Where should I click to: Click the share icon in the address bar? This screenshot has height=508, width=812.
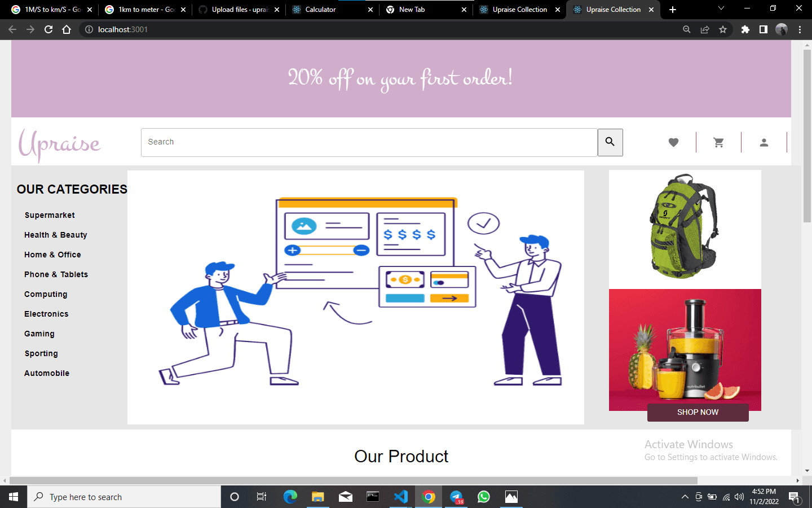tap(705, 29)
